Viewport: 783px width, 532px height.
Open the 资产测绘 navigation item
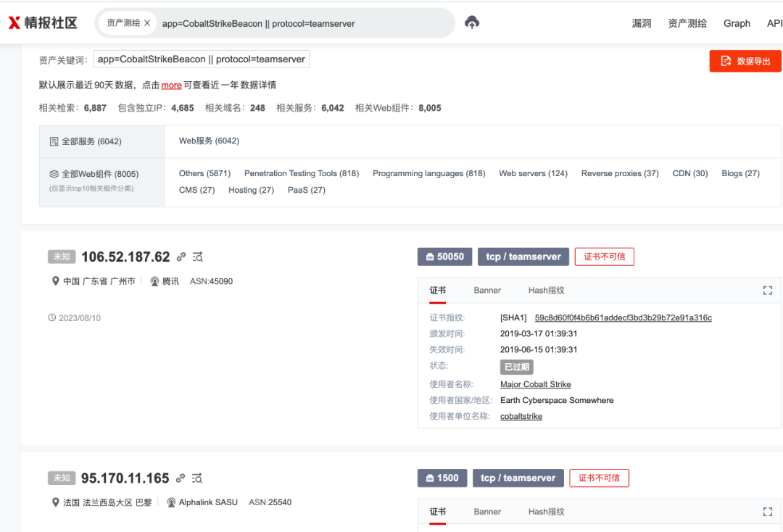(x=687, y=23)
